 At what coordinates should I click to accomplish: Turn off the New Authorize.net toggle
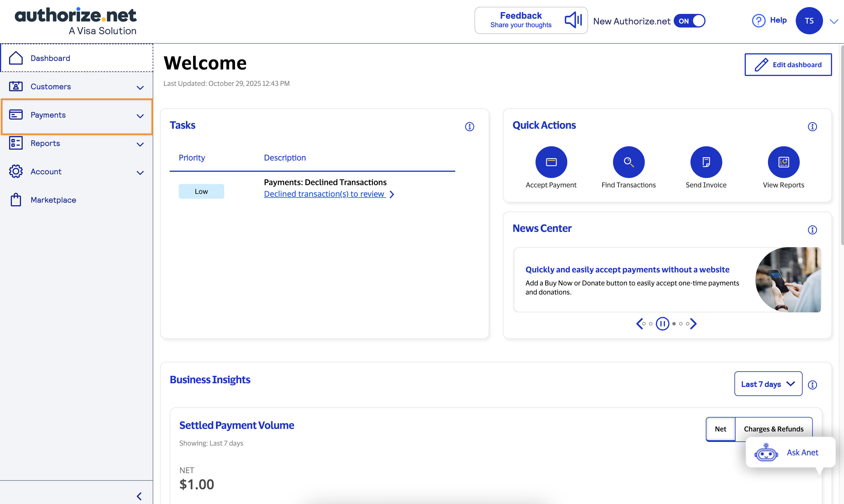[x=689, y=21]
